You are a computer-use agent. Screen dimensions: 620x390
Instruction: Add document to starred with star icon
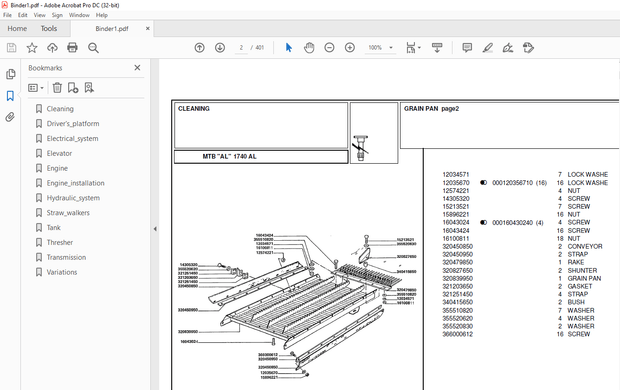(x=32, y=48)
